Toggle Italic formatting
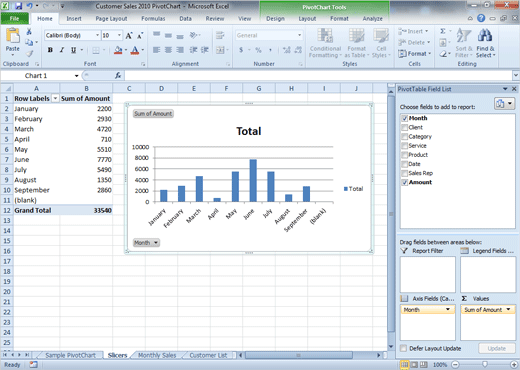The width and height of the screenshot is (520, 370). pos(62,50)
